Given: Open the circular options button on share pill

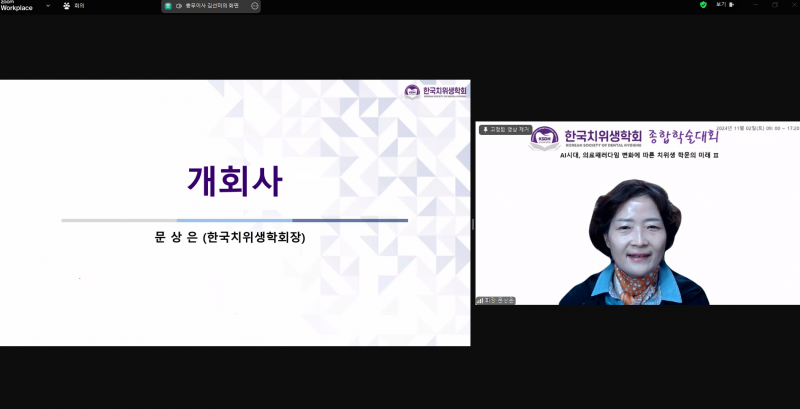Looking at the screenshot, I should (x=254, y=5).
